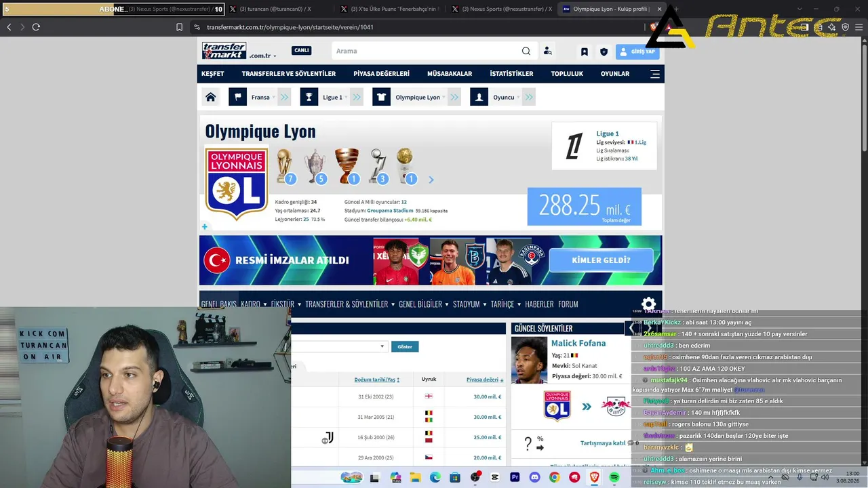Open the Forum club tab

(x=568, y=304)
